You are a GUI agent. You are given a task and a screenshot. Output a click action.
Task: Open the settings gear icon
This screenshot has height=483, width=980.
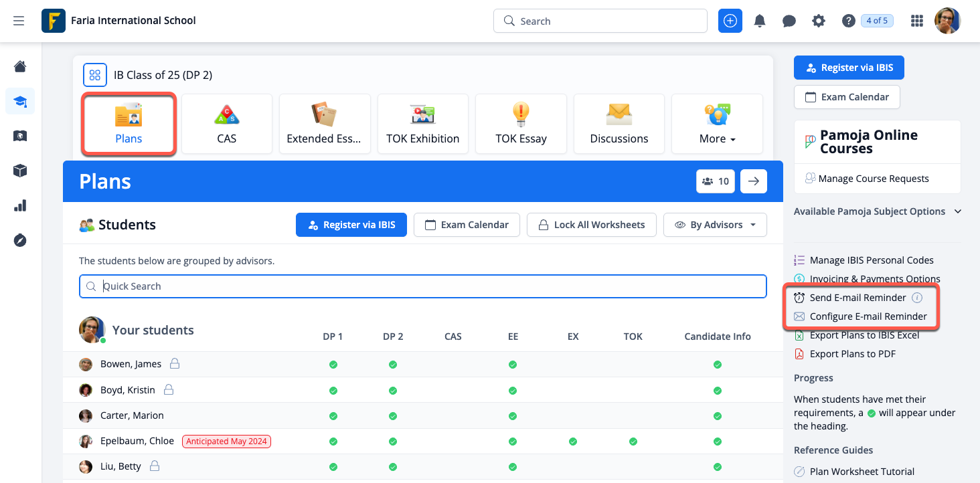point(819,21)
